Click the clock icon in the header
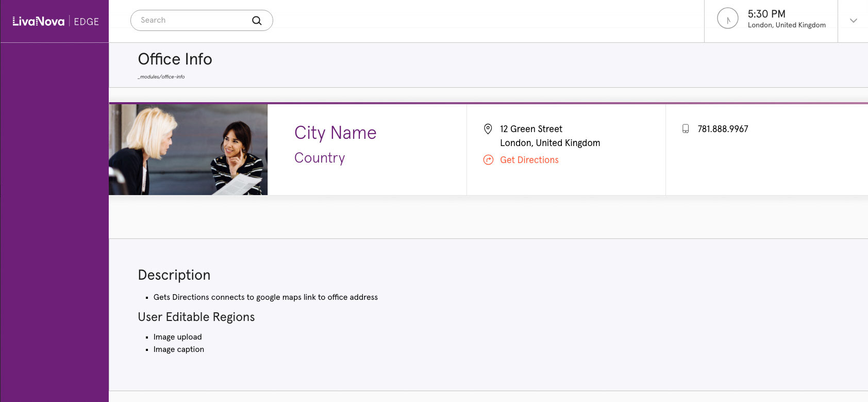The image size is (868, 402). point(728,19)
